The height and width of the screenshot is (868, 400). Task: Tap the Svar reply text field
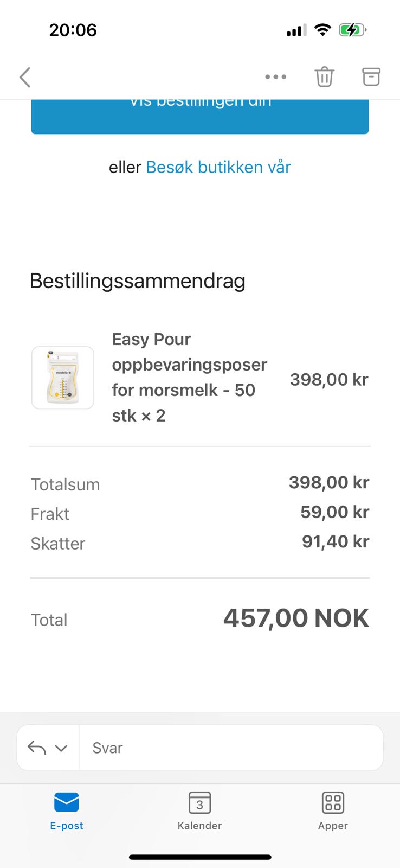pos(230,748)
